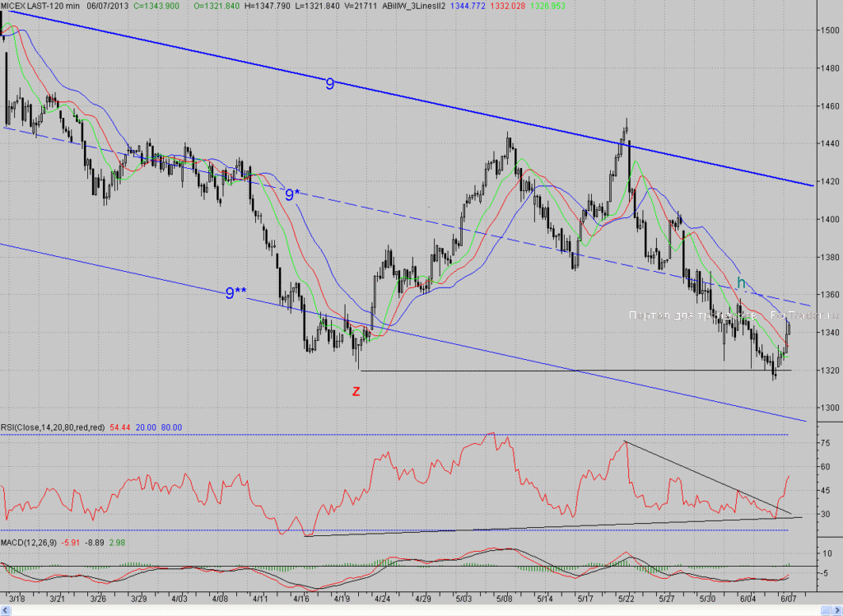Click the MACD(12,26,9) indicator title
The width and height of the screenshot is (843, 616).
pos(29,543)
